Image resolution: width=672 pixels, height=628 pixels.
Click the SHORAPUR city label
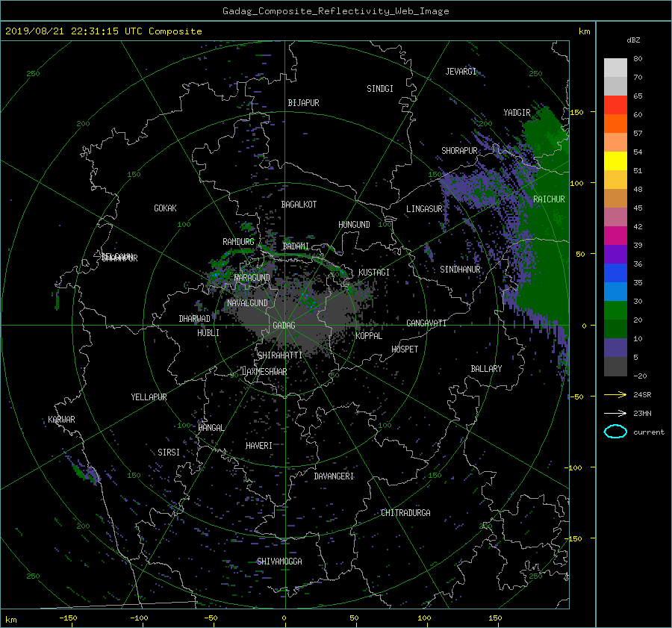point(459,151)
